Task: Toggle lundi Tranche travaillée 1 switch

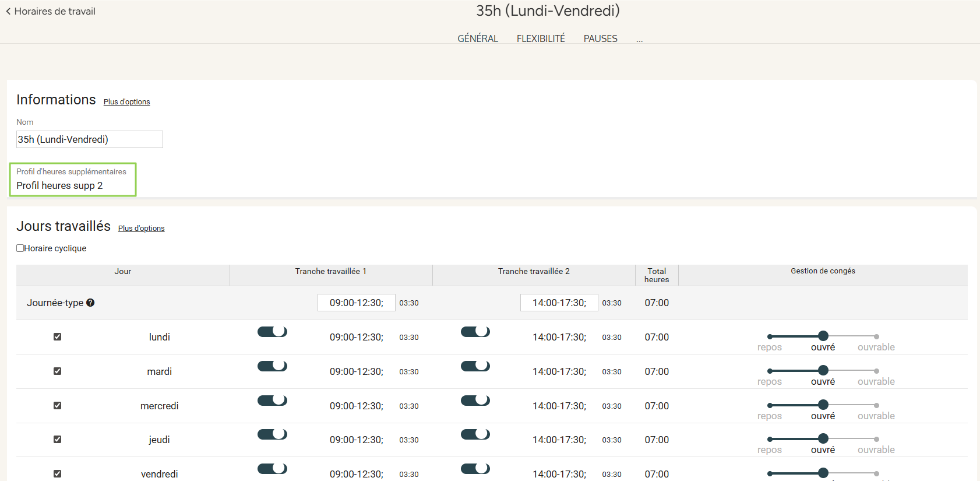Action: point(272,332)
